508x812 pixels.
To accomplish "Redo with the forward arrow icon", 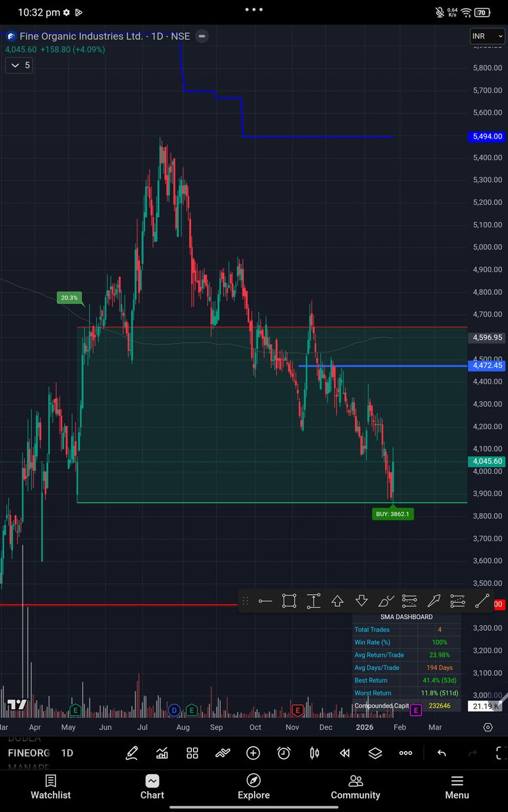I will point(472,752).
